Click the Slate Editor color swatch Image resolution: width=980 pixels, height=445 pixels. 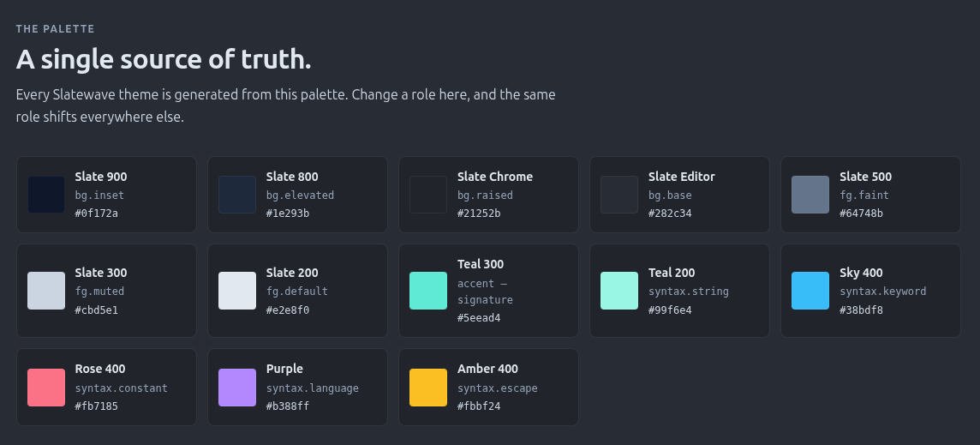[x=619, y=195]
